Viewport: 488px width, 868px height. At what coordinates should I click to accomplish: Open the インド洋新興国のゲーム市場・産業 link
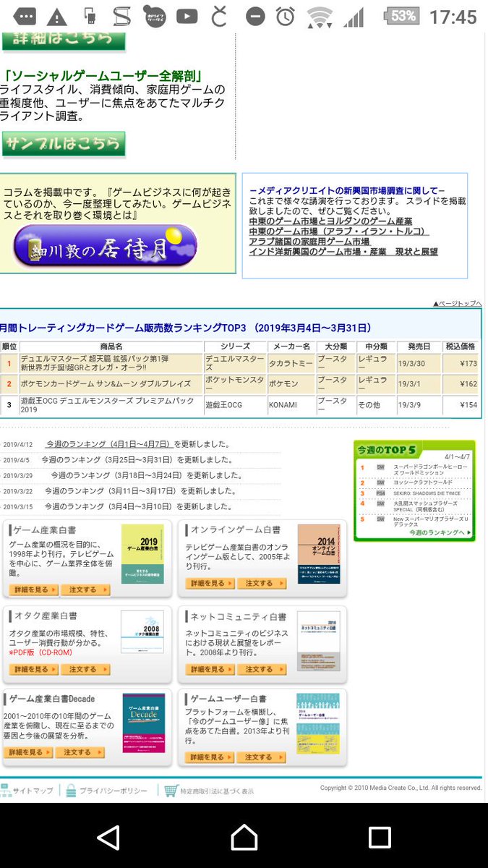pyautogui.click(x=343, y=252)
